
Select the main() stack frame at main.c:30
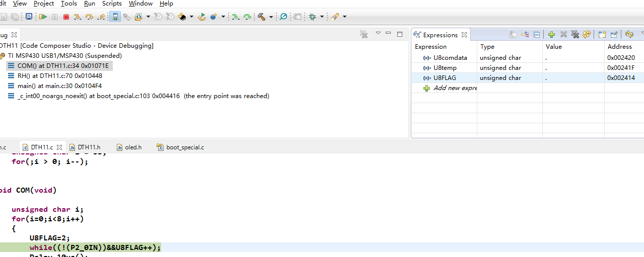coord(56,86)
